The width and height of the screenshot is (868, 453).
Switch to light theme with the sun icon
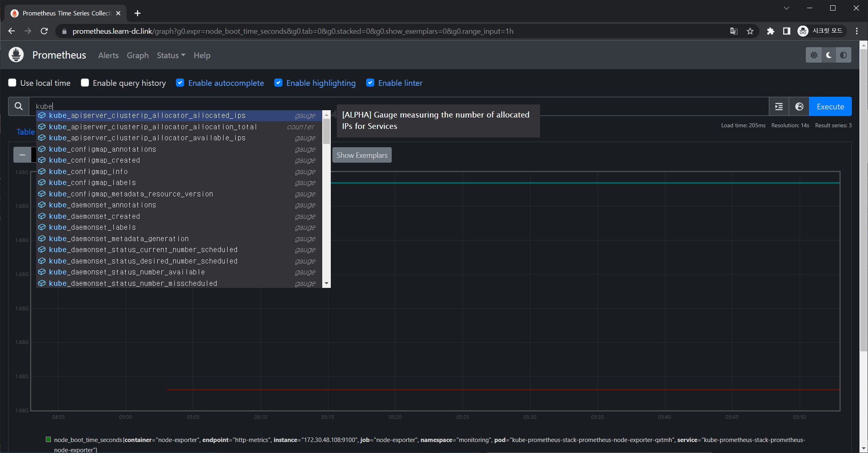(x=814, y=55)
